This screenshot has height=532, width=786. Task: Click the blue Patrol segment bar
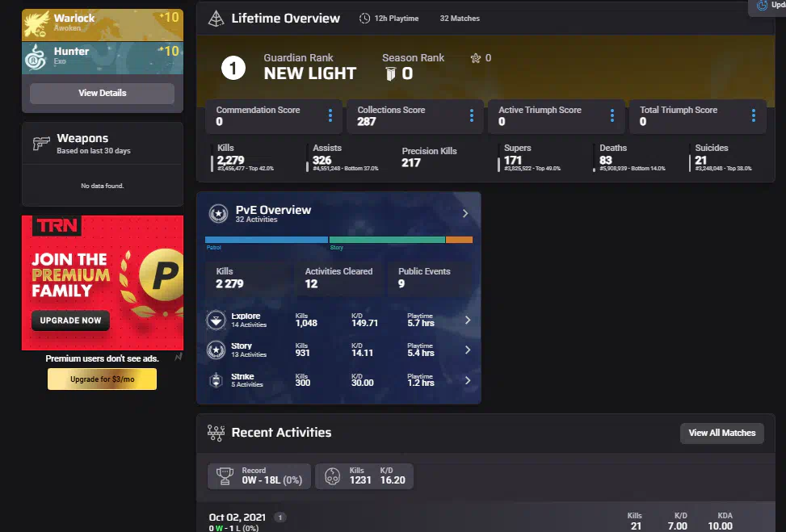(267, 240)
